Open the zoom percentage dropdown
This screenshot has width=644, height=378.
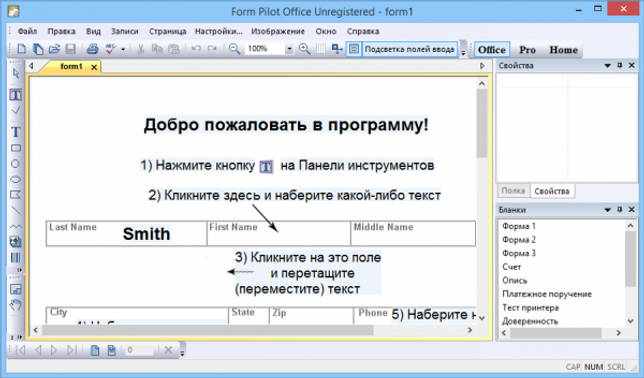(x=289, y=49)
